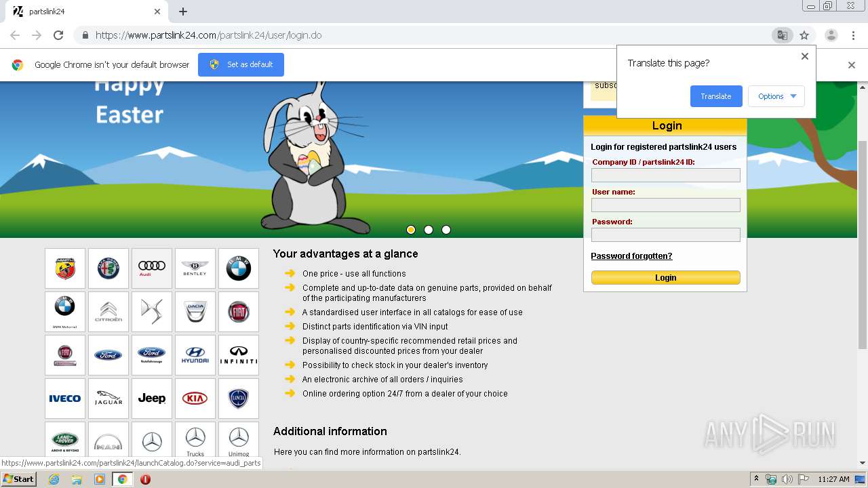868x488 pixels.
Task: Open the Password forgotten link
Action: pos(631,256)
